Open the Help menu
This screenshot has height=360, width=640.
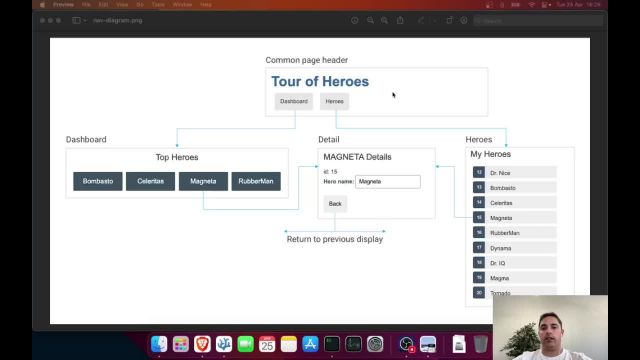(206, 5)
